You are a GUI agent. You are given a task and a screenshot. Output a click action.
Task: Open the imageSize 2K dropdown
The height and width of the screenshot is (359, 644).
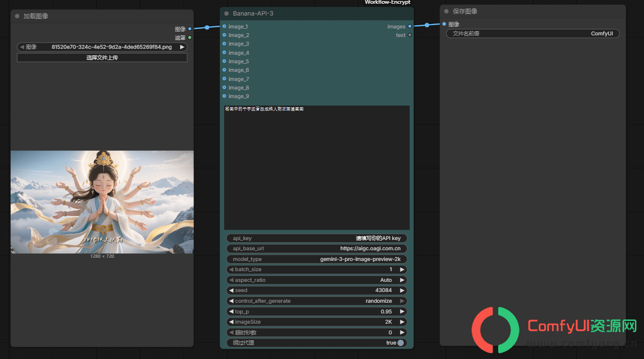(x=316, y=322)
